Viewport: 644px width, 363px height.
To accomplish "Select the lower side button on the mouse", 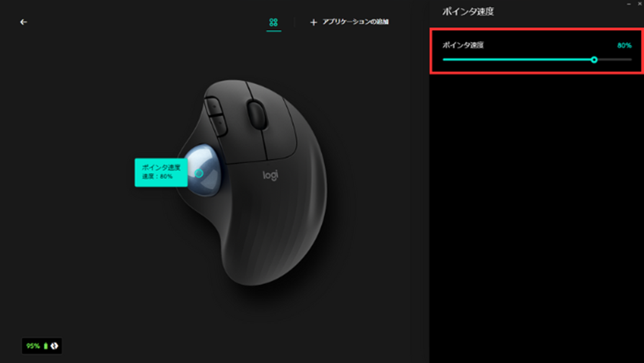I will coord(219,126).
